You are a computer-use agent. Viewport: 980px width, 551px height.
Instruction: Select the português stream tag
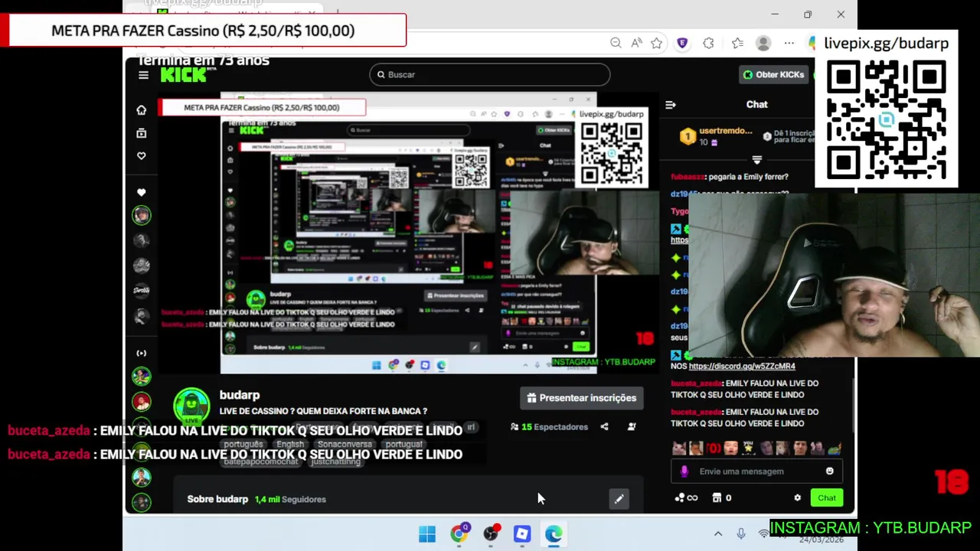pos(243,444)
